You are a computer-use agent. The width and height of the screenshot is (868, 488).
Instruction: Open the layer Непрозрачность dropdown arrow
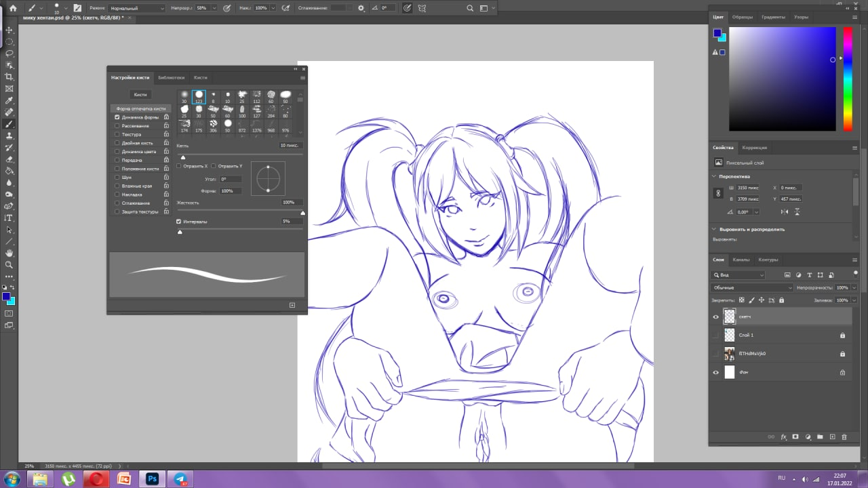(854, 288)
